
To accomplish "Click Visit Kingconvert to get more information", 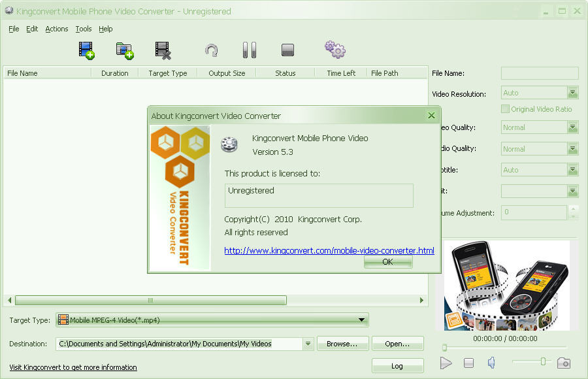I will click(x=73, y=367).
